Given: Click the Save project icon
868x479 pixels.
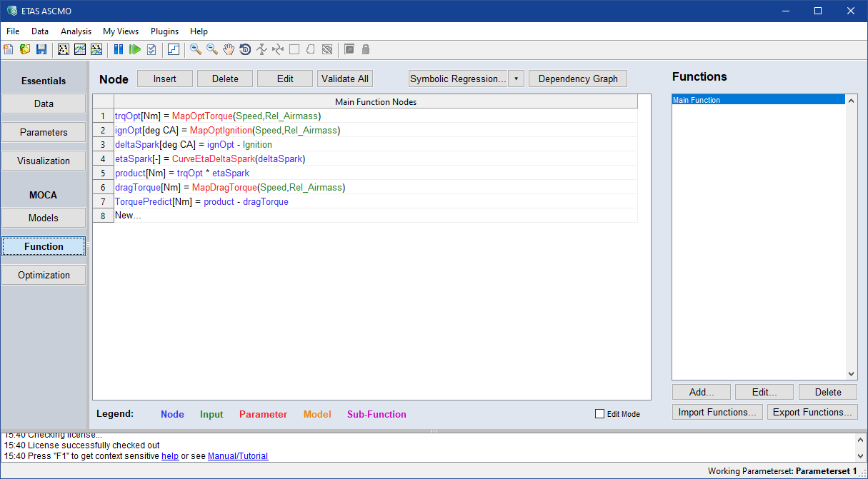Looking at the screenshot, I should point(41,49).
